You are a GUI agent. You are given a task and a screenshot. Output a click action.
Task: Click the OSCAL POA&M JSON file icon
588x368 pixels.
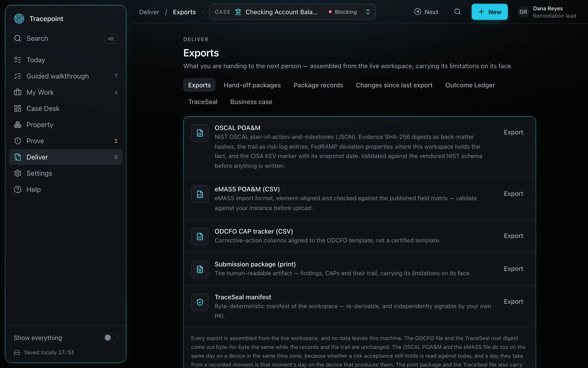[x=200, y=133]
